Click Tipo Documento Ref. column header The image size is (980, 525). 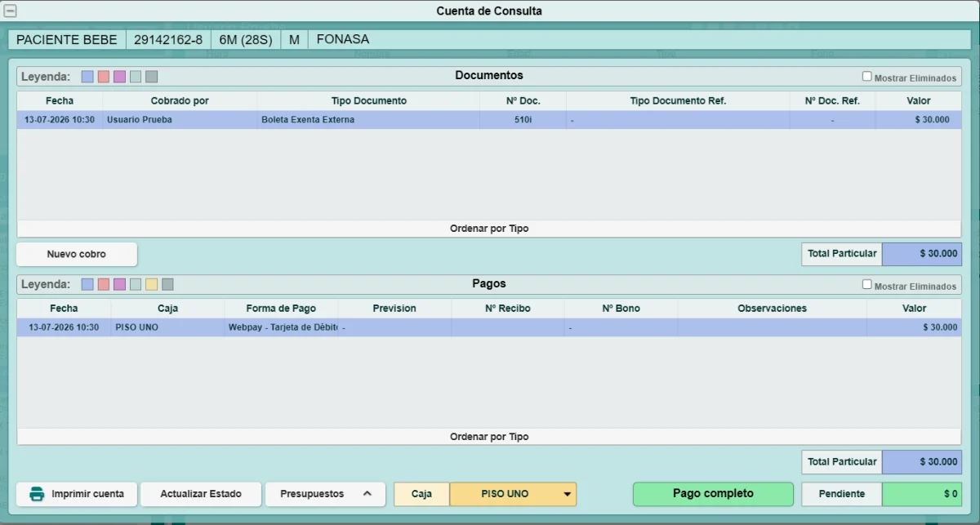[x=678, y=101]
